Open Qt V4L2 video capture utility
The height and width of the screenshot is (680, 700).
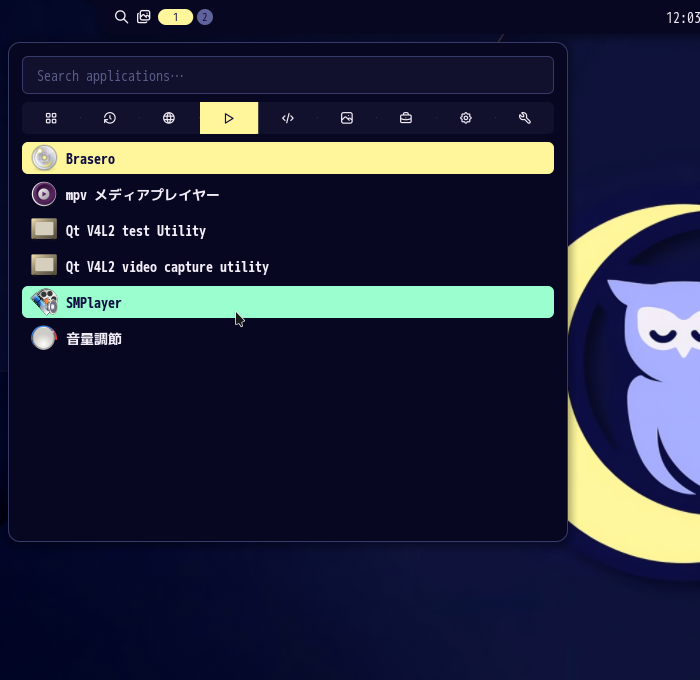point(288,266)
